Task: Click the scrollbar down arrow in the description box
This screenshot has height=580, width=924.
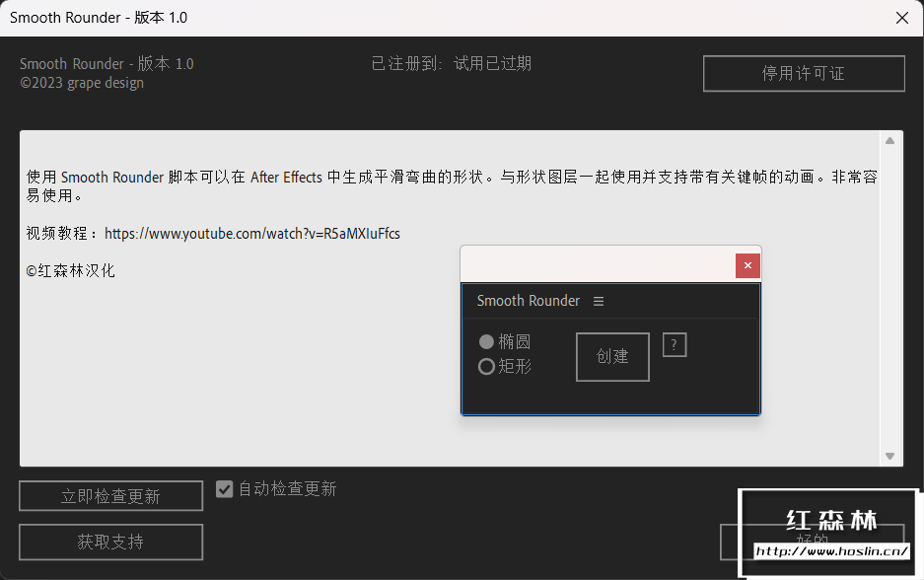Action: 889,457
